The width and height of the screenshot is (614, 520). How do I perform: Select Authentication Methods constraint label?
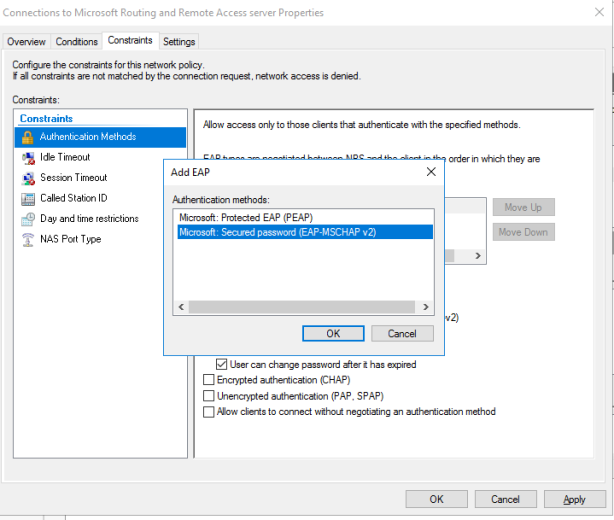coord(88,137)
